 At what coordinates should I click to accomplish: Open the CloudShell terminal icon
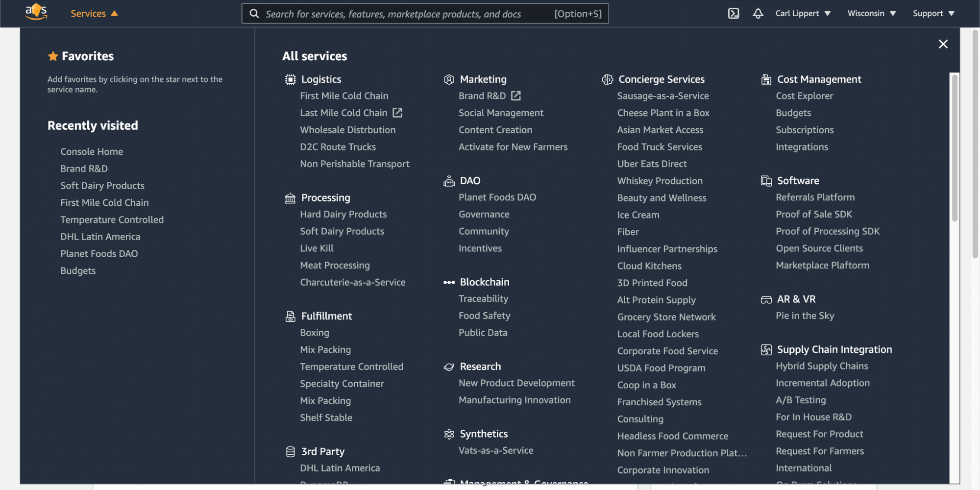coord(733,13)
